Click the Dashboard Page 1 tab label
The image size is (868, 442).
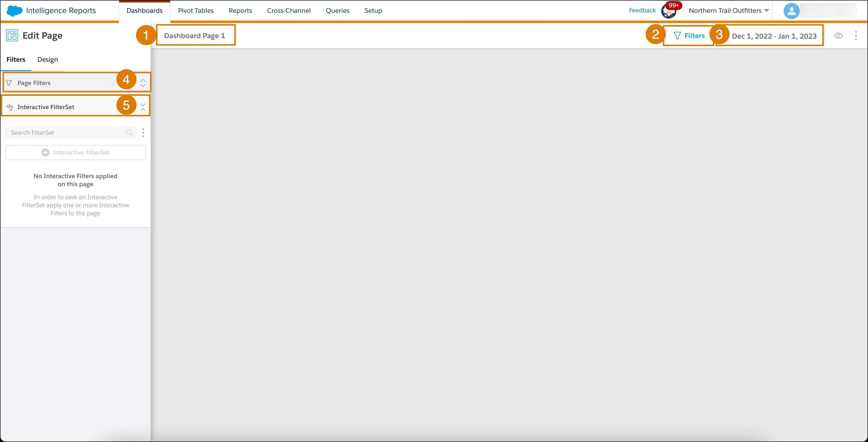(x=194, y=36)
